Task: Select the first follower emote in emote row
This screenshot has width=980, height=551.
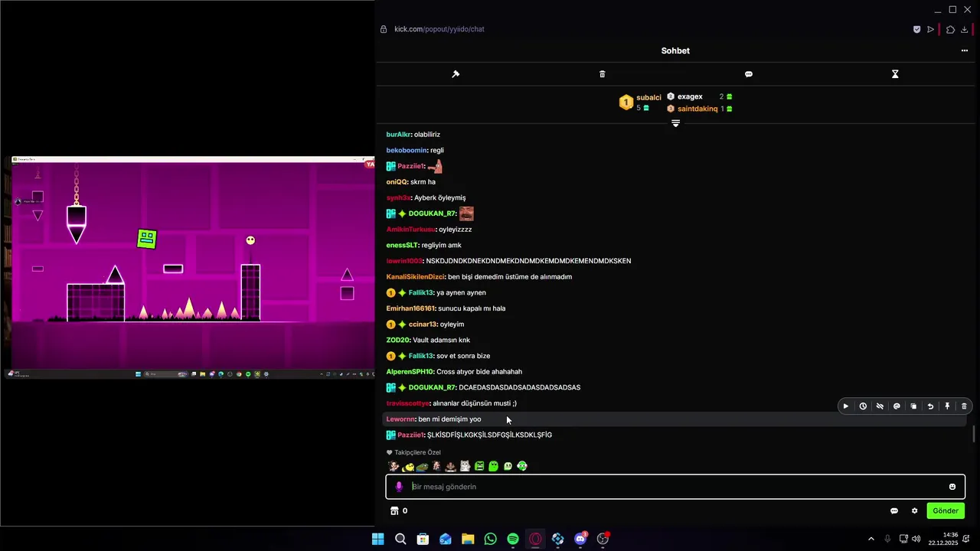Action: [x=394, y=466]
